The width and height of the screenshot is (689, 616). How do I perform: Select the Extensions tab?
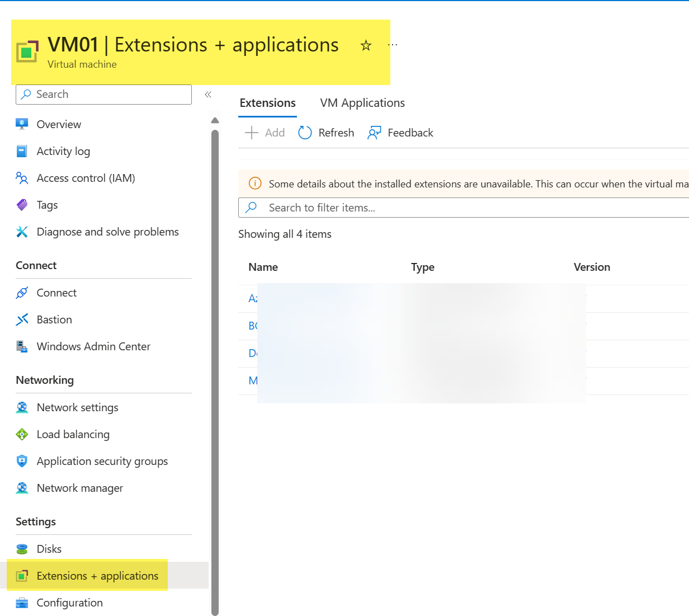(x=267, y=102)
